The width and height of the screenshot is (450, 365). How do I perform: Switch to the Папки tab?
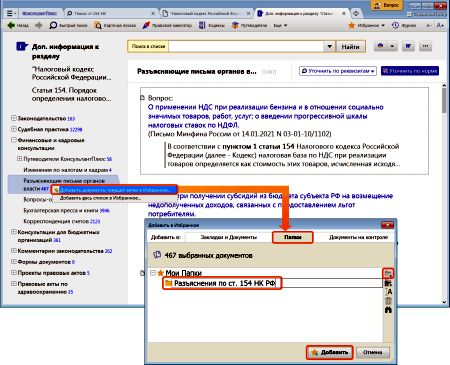pos(293,237)
